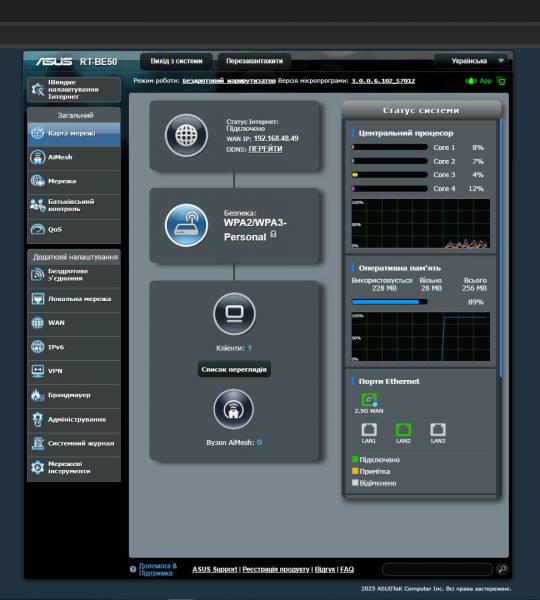Click the footer search input field
This screenshot has width=540, height=600.
point(437,569)
